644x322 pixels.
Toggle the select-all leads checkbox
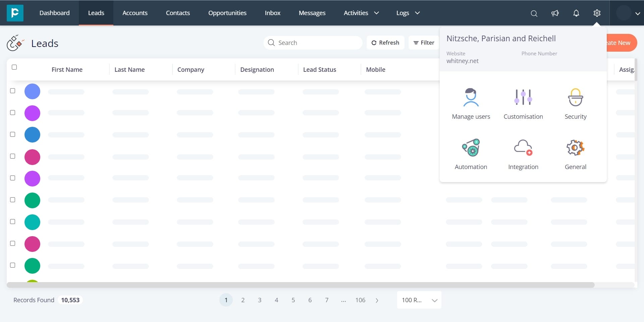(x=14, y=67)
